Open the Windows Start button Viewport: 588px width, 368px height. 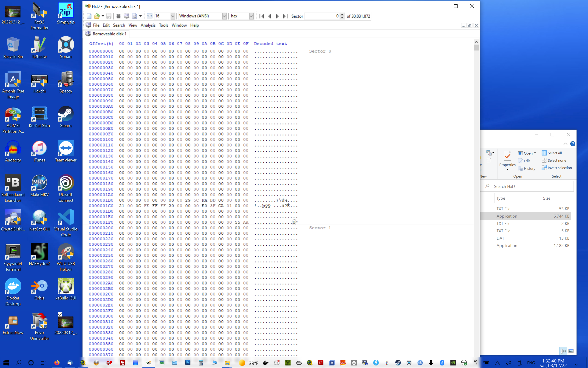pyautogui.click(x=6, y=363)
